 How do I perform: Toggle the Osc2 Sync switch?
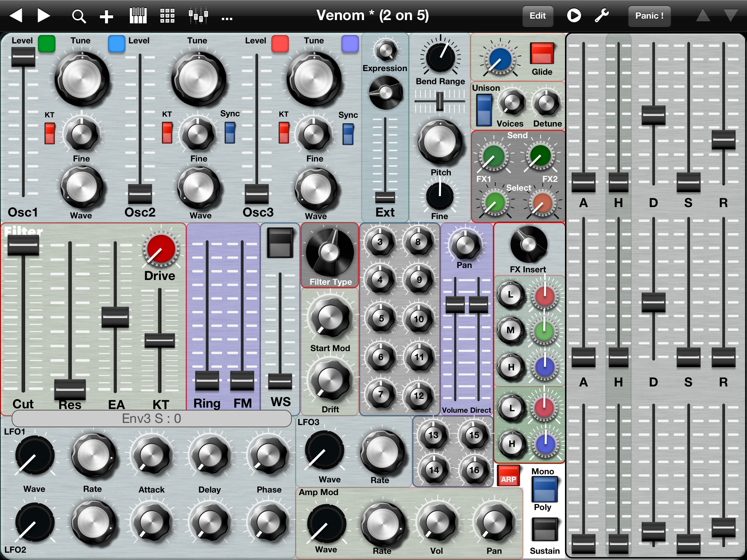[230, 133]
